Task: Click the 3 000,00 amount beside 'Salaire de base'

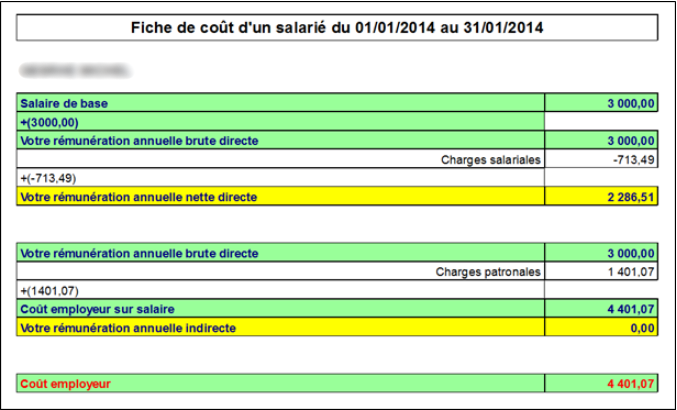Action: tap(630, 103)
